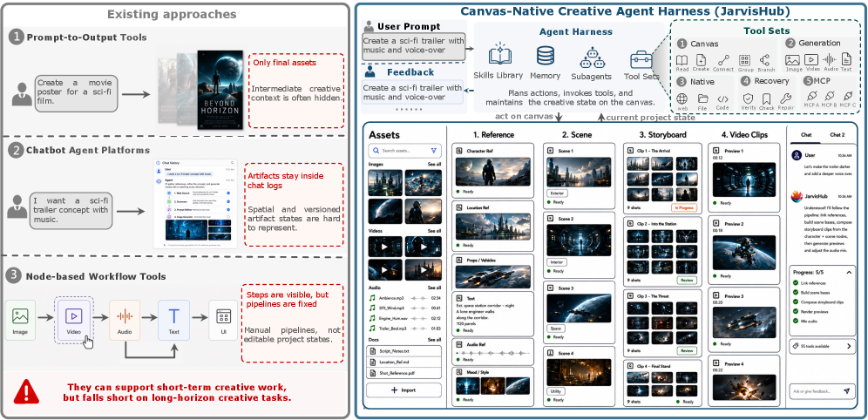Click the Recovery Check bookmark icon
868x420 pixels.
click(767, 98)
